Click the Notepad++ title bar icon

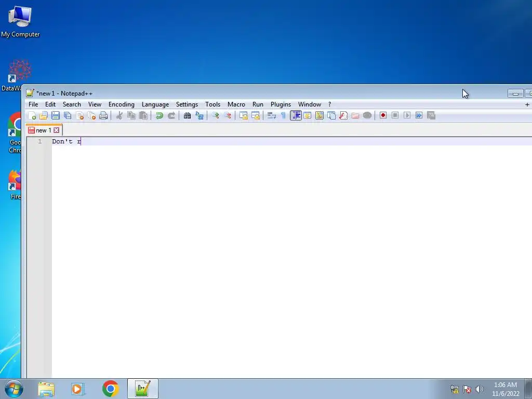30,93
